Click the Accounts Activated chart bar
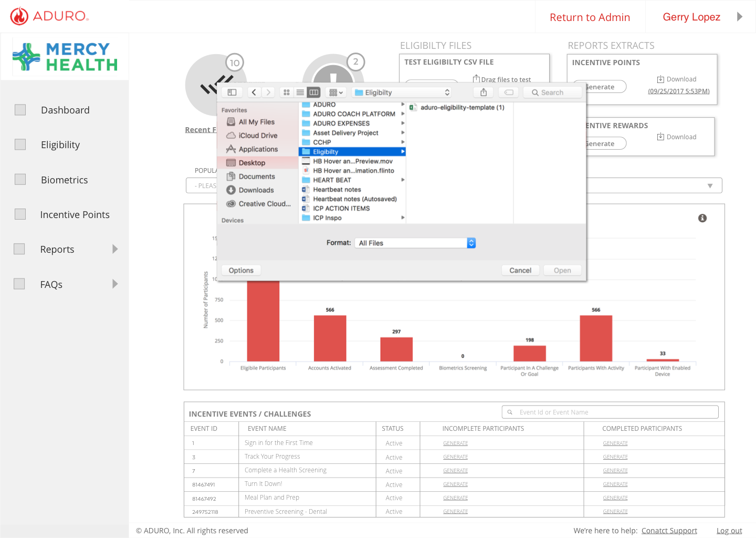Viewport: 756px width, 538px height. click(330, 338)
